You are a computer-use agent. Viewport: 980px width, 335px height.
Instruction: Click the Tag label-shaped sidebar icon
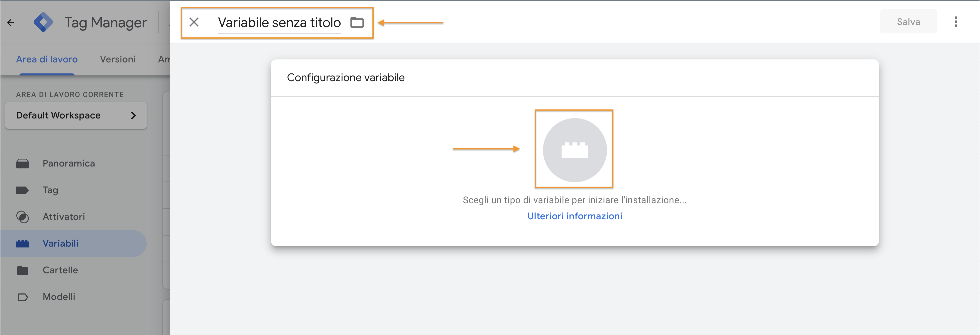pos(22,190)
